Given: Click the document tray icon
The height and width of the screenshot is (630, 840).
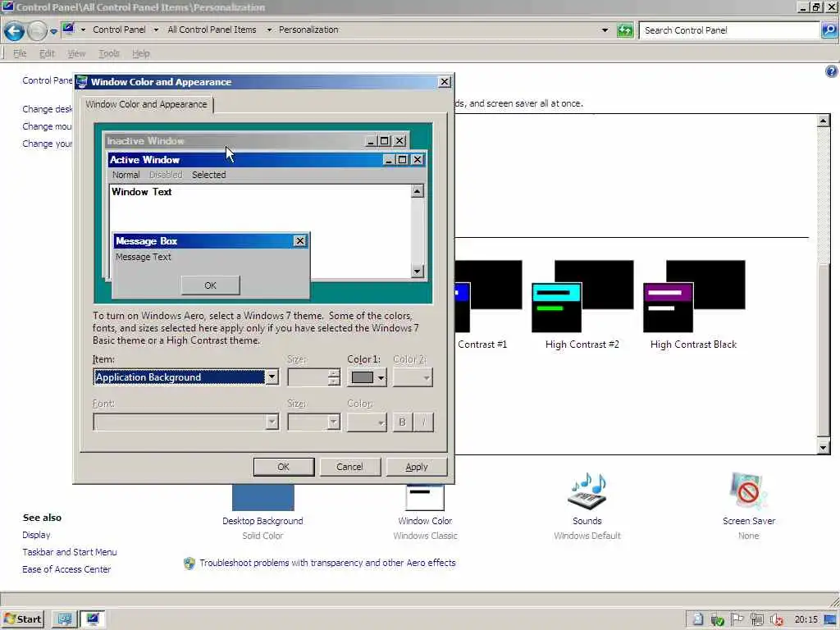Looking at the screenshot, I should click(x=697, y=619).
